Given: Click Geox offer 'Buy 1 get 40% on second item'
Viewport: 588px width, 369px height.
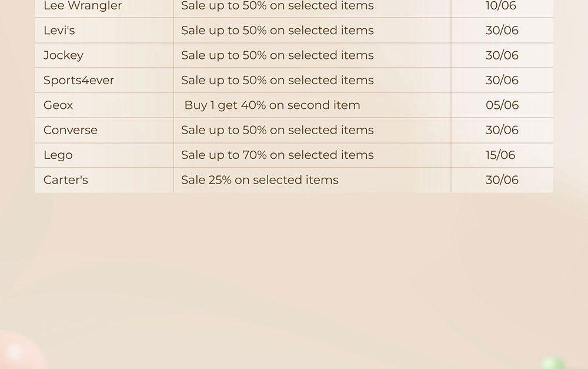Looking at the screenshot, I should tap(272, 105).
